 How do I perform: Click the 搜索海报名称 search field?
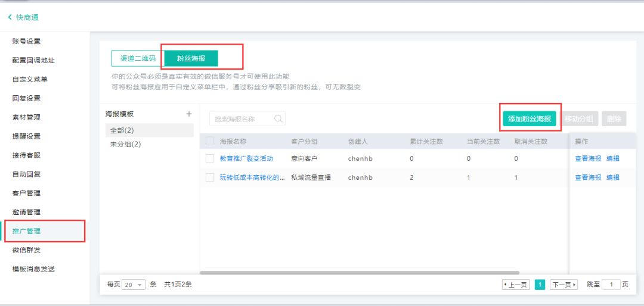coord(241,119)
